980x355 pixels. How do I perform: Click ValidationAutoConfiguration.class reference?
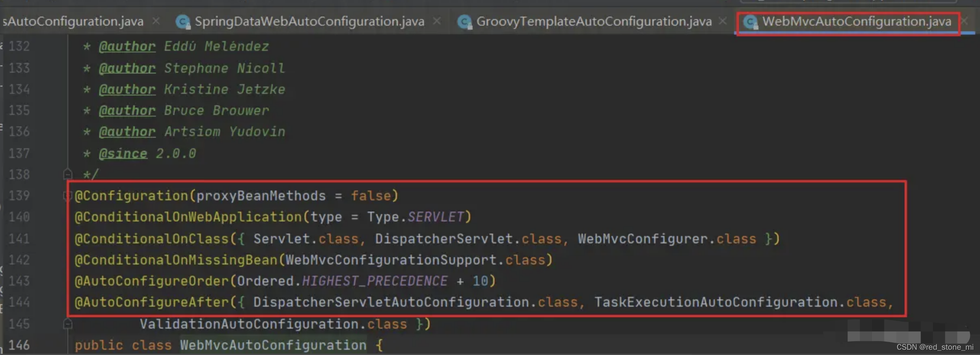click(x=273, y=324)
